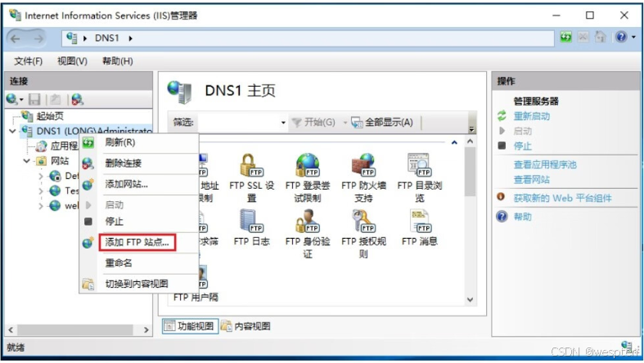644x363 pixels.
Task: Click the 重新启动 green arrows icon
Action: pyautogui.click(x=502, y=116)
